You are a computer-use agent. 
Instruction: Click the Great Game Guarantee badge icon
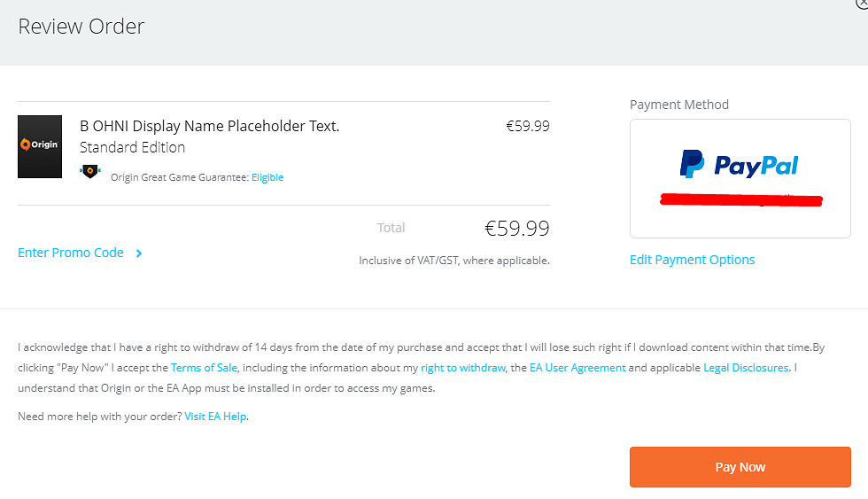pyautogui.click(x=90, y=171)
